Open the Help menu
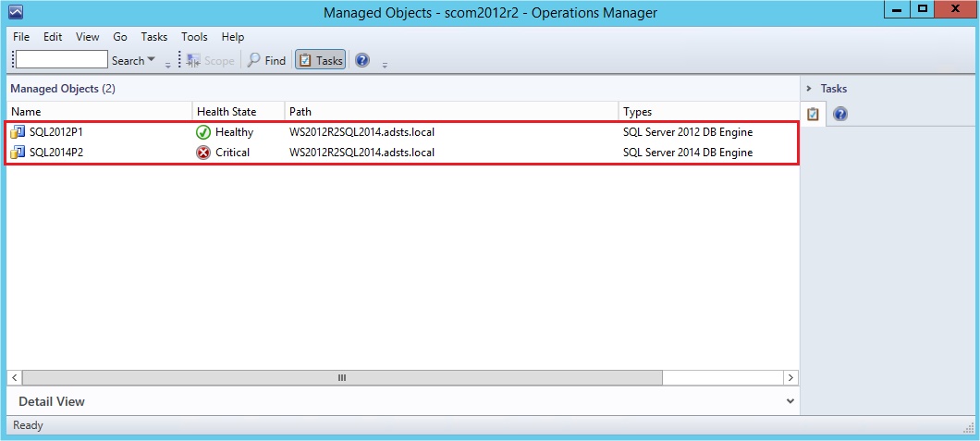Image resolution: width=980 pixels, height=441 pixels. (x=232, y=37)
